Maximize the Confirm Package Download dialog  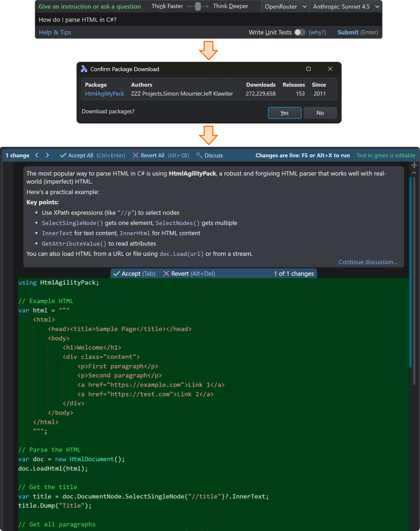pyautogui.click(x=308, y=69)
